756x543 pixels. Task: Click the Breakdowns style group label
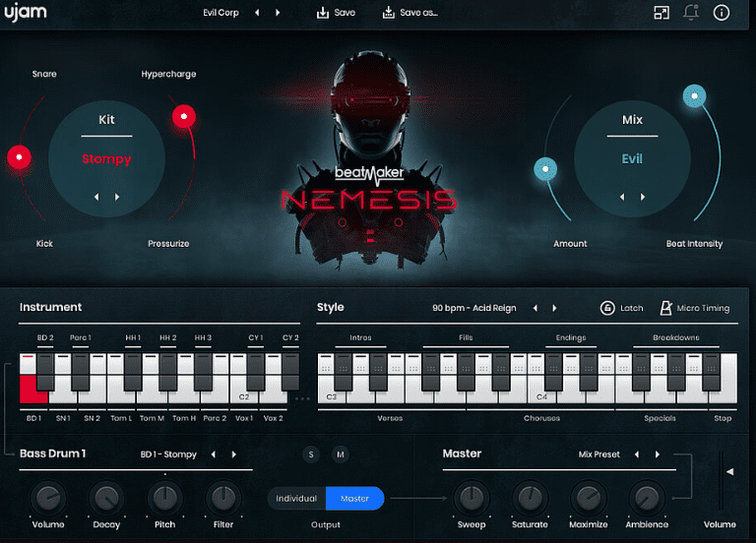tap(676, 337)
